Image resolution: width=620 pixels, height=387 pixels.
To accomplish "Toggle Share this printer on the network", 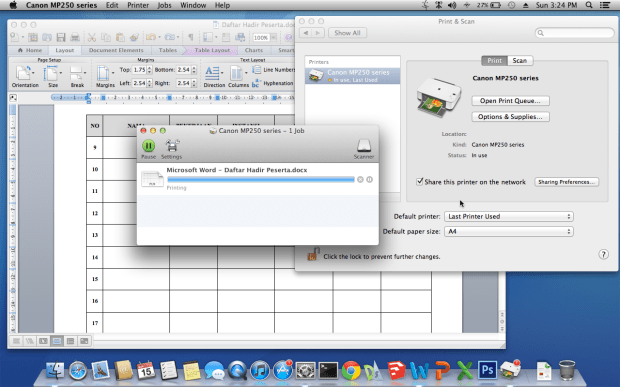I will tap(420, 181).
